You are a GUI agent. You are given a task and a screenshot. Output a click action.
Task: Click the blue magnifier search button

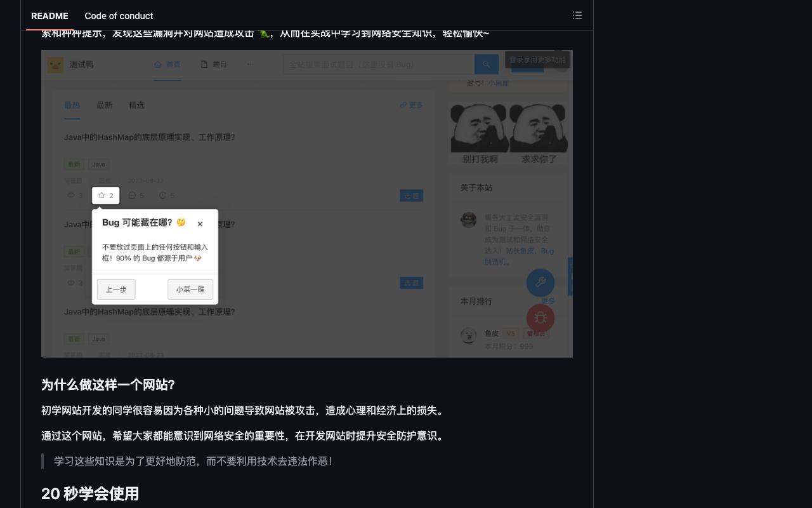pos(486,64)
